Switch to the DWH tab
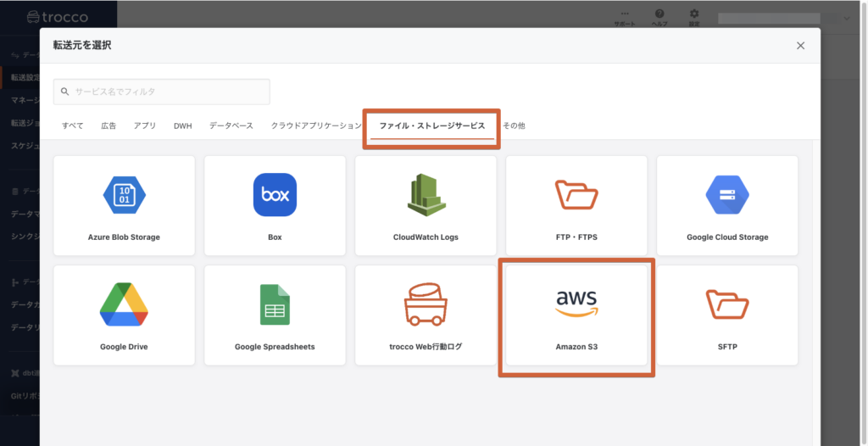Image resolution: width=868 pixels, height=446 pixels. (182, 125)
